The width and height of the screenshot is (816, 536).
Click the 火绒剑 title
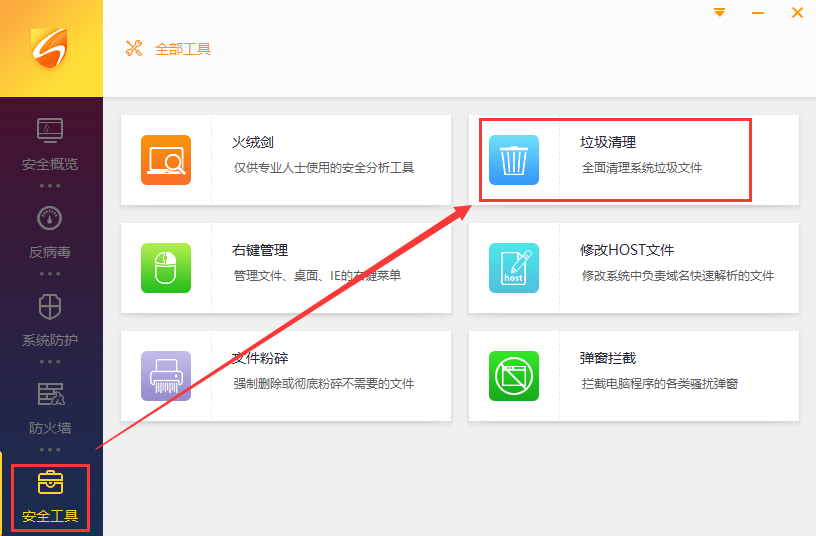point(253,142)
